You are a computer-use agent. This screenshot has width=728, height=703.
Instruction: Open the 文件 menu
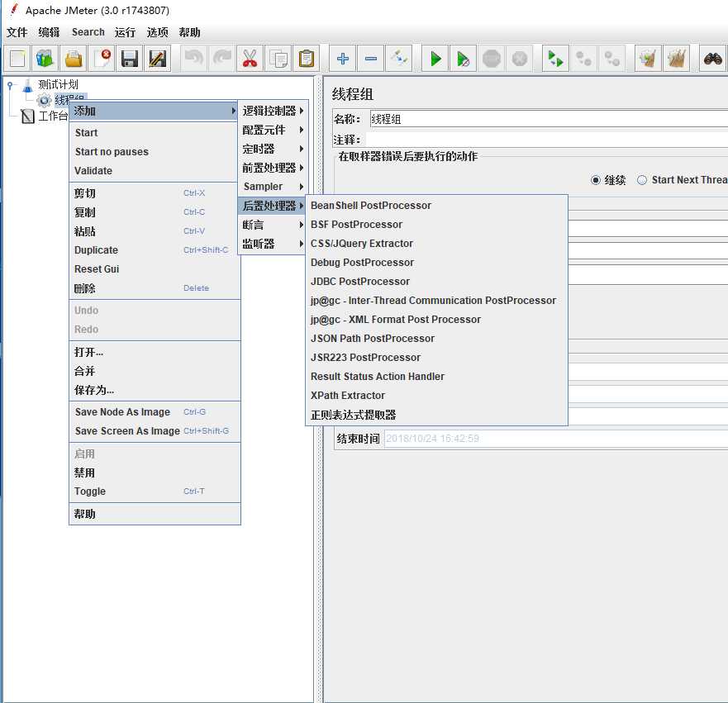(x=17, y=32)
